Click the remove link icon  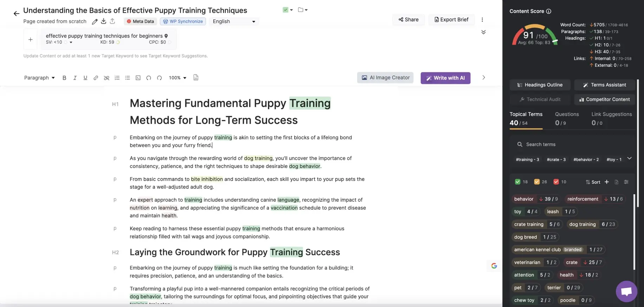(107, 78)
